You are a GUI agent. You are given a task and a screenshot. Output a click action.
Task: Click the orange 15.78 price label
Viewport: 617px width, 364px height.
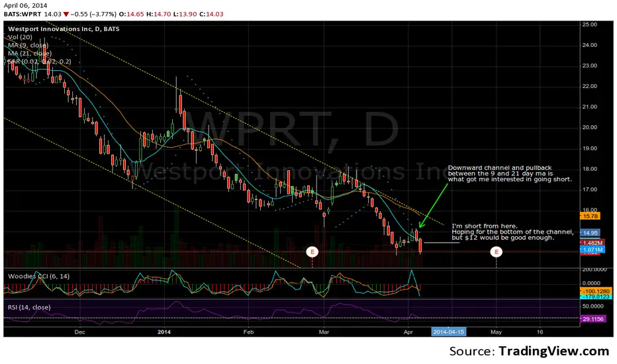click(591, 216)
